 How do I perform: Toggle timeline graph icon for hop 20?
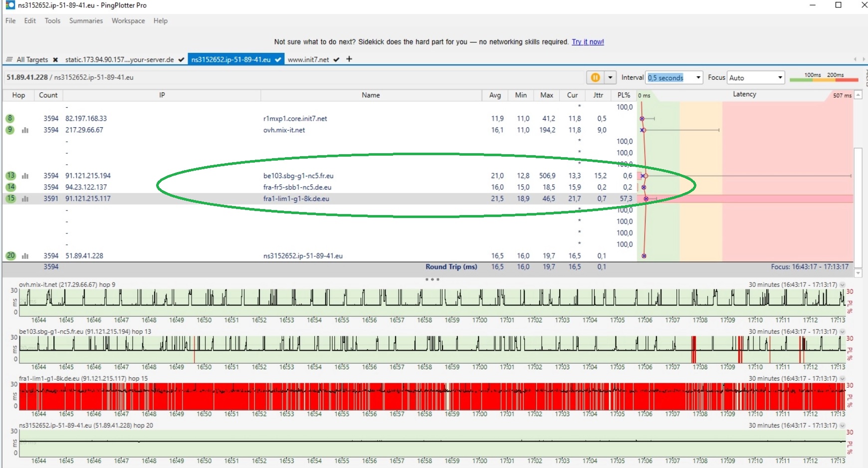(25, 256)
